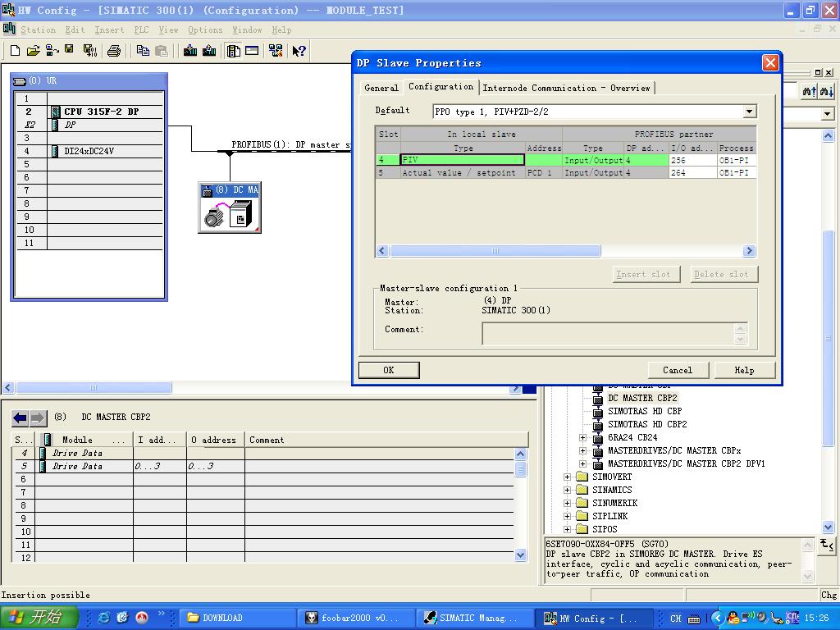Image resolution: width=840 pixels, height=630 pixels.
Task: Click the New station toolbar icon
Action: tap(15, 51)
